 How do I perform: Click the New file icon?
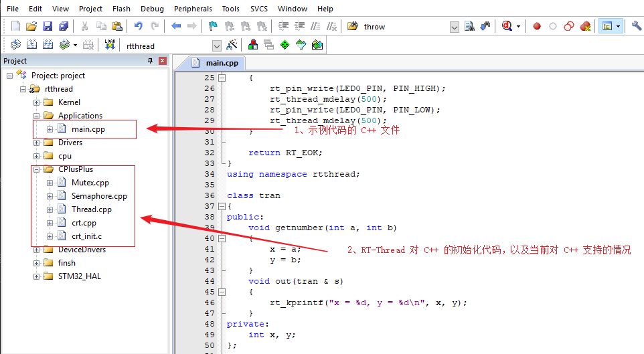tap(15, 26)
